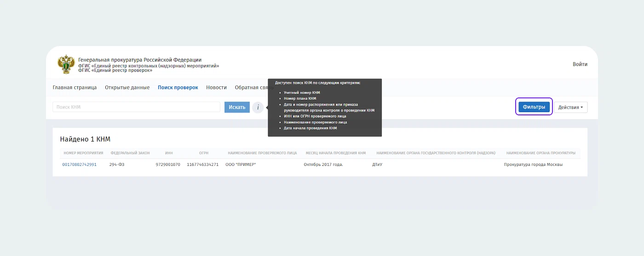Switch to the Новости tab

[x=216, y=87]
